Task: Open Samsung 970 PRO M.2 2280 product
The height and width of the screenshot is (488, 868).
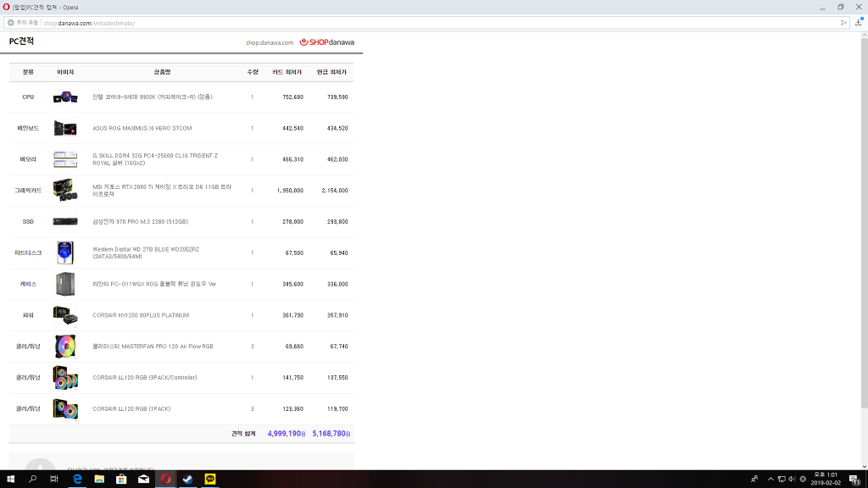Action: coord(141,222)
